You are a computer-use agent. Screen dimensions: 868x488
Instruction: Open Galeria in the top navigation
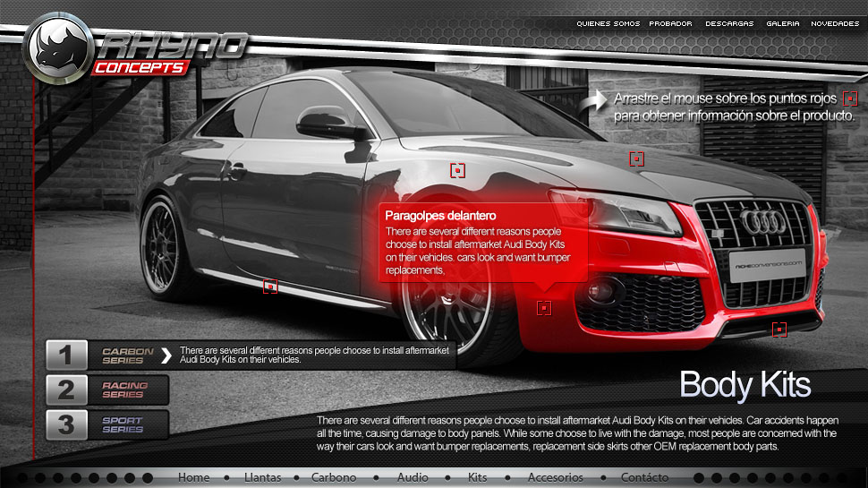pos(782,24)
